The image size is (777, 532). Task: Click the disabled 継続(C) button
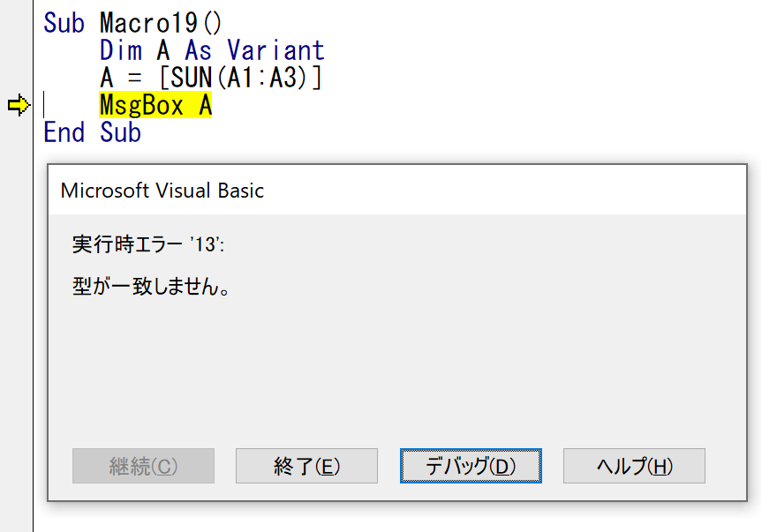click(143, 466)
